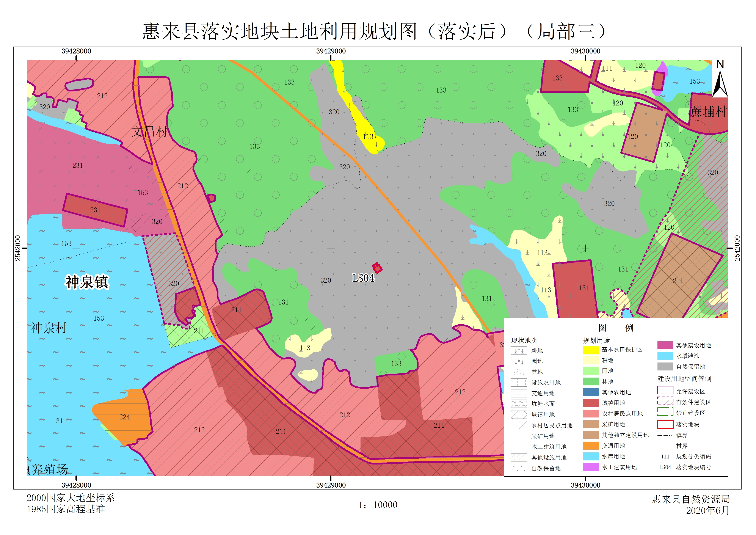
Task: Click the 交通用地 dashed pattern symbol under 现状地类
Action: tap(519, 393)
